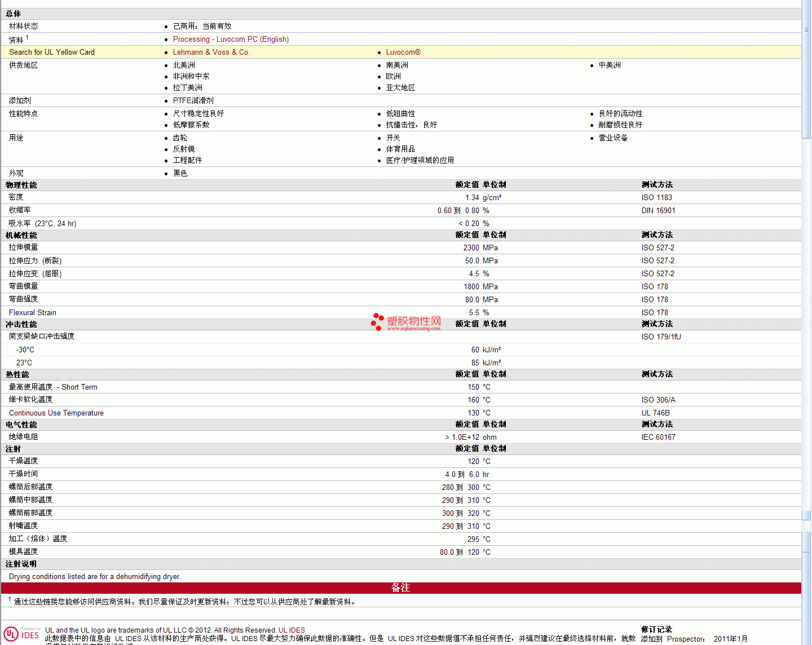Click the '弯曲模量' value '1800'

(471, 286)
